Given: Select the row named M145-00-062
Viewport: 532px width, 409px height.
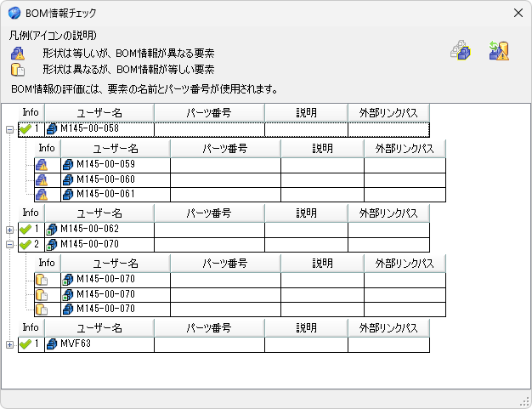Looking at the screenshot, I should point(224,230).
